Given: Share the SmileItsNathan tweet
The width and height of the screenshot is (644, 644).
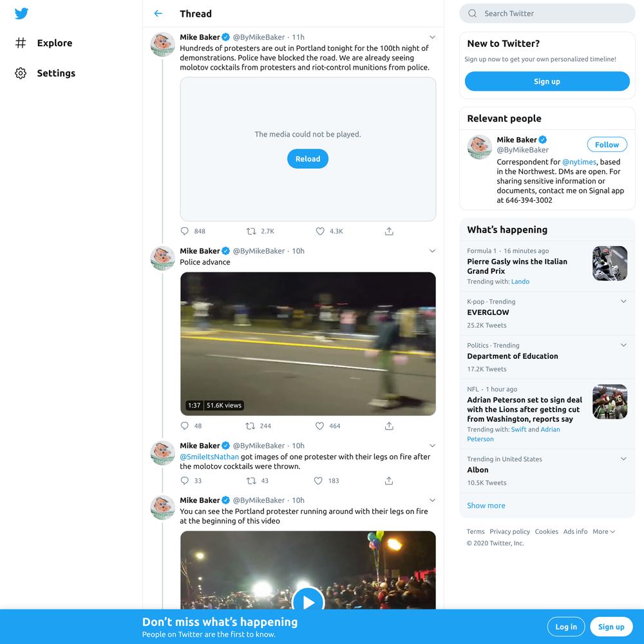Looking at the screenshot, I should pos(389,480).
